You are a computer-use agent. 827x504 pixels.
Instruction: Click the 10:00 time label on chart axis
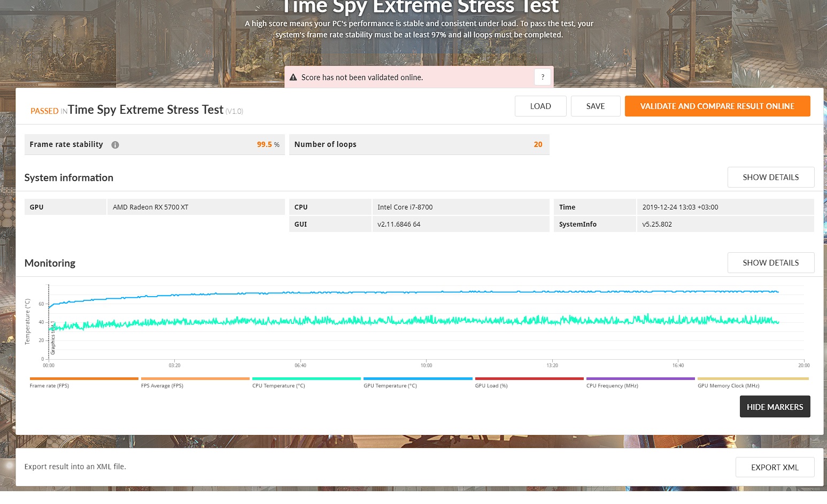pos(426,366)
